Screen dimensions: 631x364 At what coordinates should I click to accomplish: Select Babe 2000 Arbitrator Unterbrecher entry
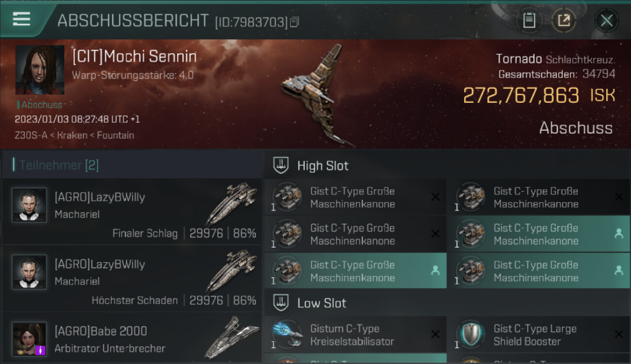coord(132,338)
